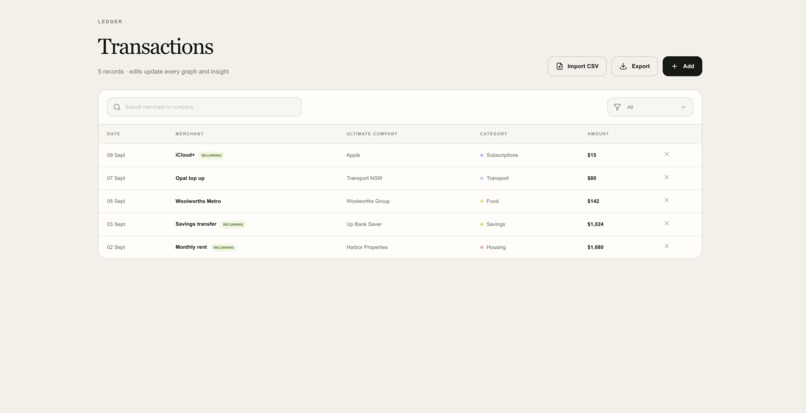The height and width of the screenshot is (413, 806).
Task: Click the Woolworths Group company cell
Action: pyautogui.click(x=368, y=201)
